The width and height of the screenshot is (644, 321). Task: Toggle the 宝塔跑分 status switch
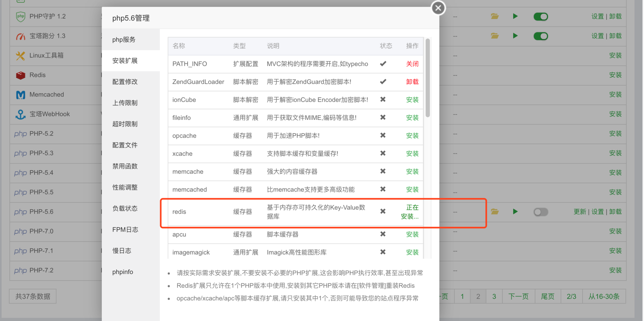540,36
